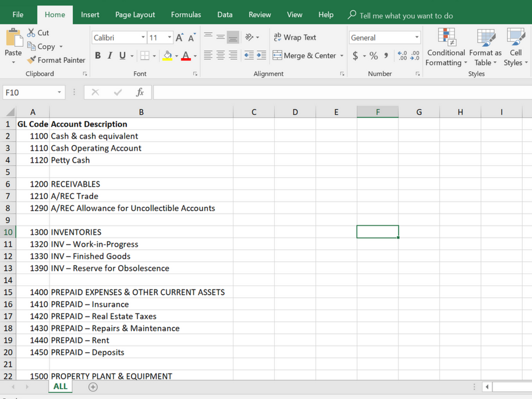
Task: Open Conditional Formatting menu
Action: click(446, 47)
